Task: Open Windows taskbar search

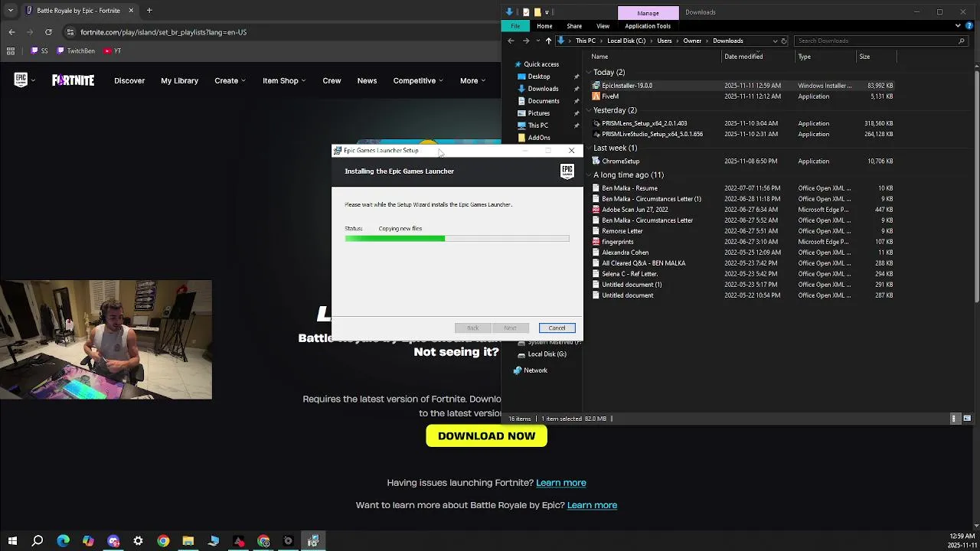Action: click(38, 541)
